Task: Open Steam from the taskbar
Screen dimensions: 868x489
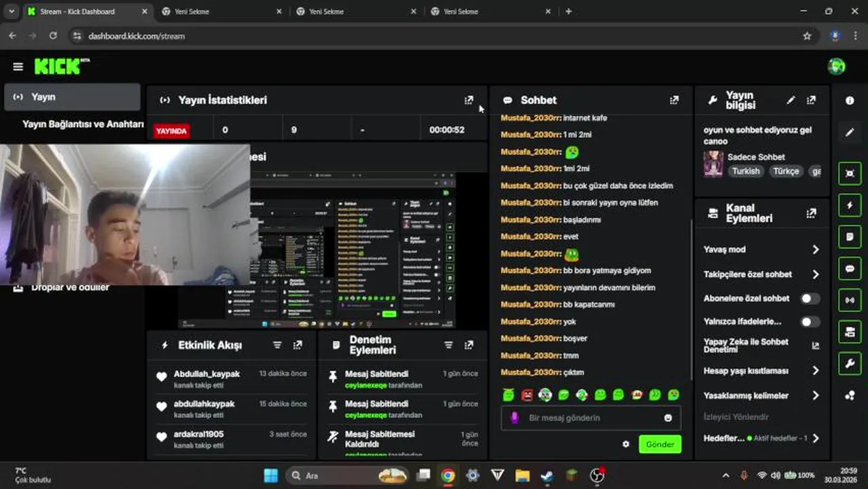Action: click(547, 475)
